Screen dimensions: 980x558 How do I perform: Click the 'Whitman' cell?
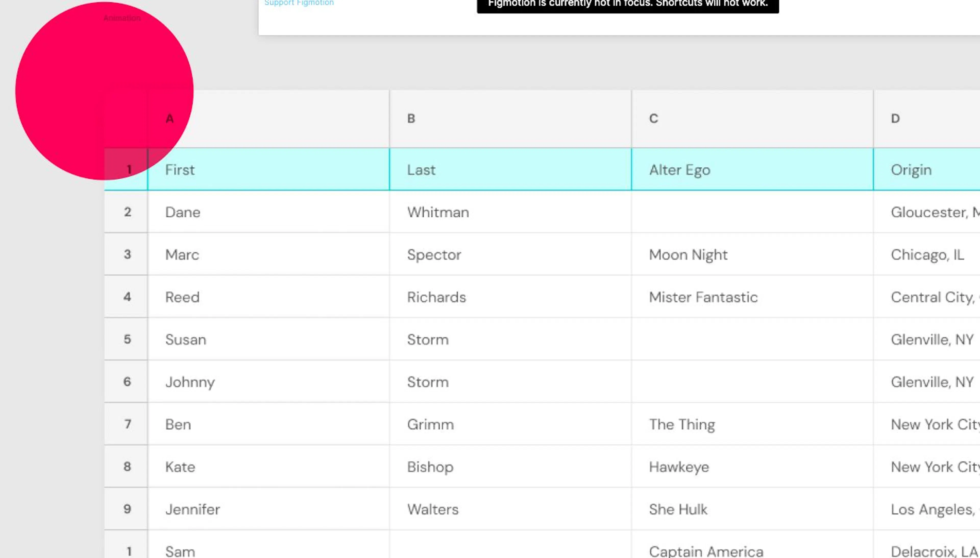click(x=510, y=212)
